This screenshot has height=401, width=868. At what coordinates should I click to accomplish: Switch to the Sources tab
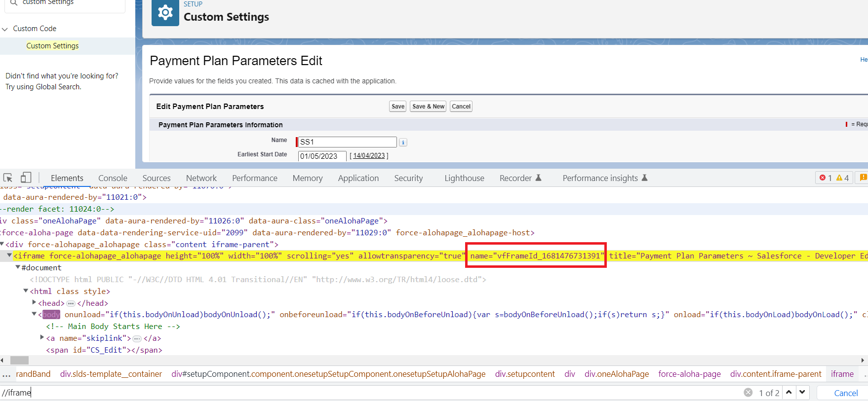tap(157, 178)
